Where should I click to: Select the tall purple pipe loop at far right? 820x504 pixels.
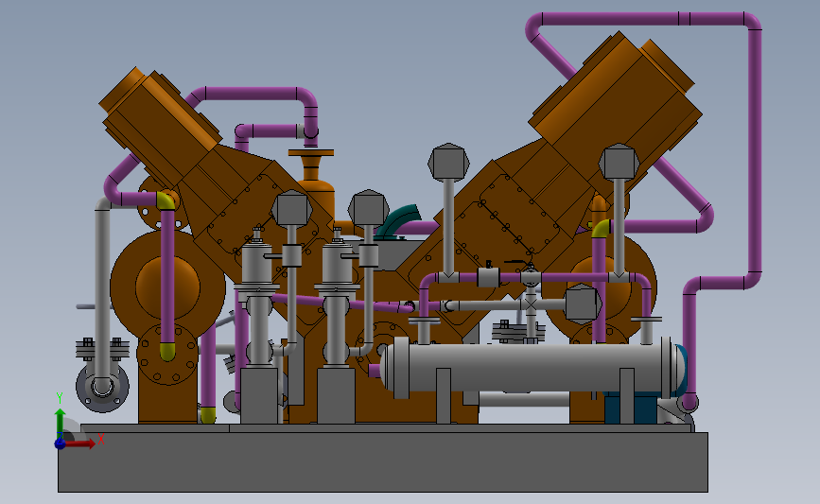pyautogui.click(x=753, y=151)
